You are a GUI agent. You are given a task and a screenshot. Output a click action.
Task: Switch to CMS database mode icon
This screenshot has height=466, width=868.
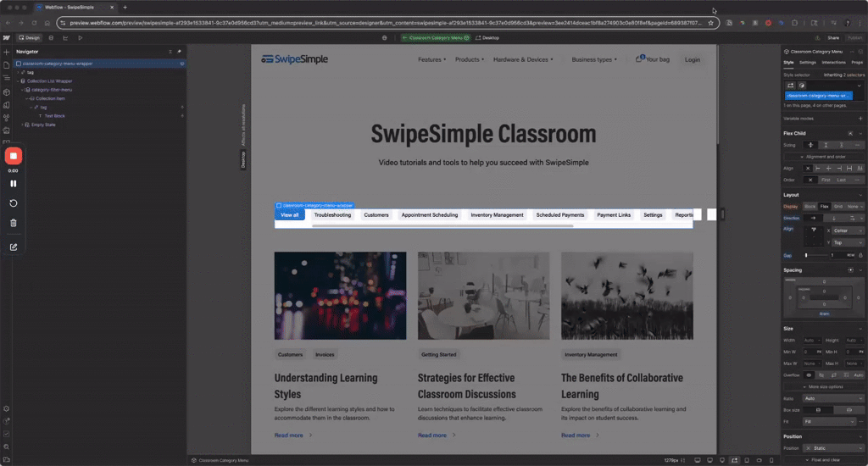point(51,37)
